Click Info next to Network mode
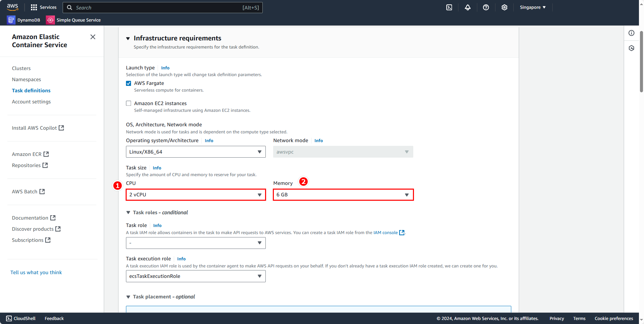Screen dimensions: 644x324 (x=319, y=141)
